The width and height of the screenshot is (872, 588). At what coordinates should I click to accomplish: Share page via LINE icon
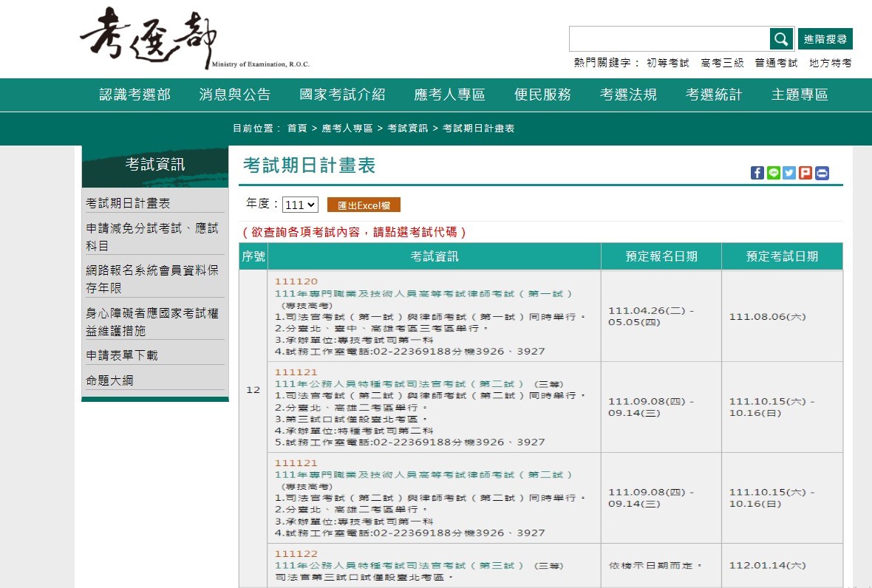click(x=773, y=173)
